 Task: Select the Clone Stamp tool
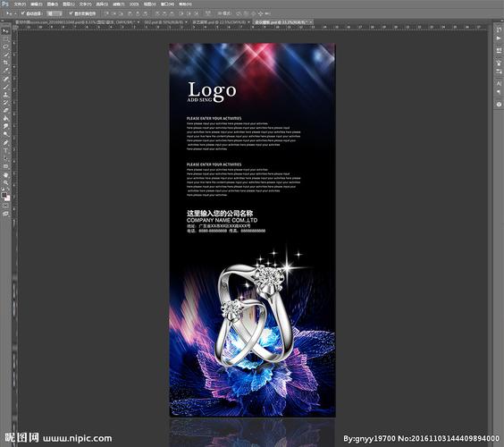[x=5, y=95]
